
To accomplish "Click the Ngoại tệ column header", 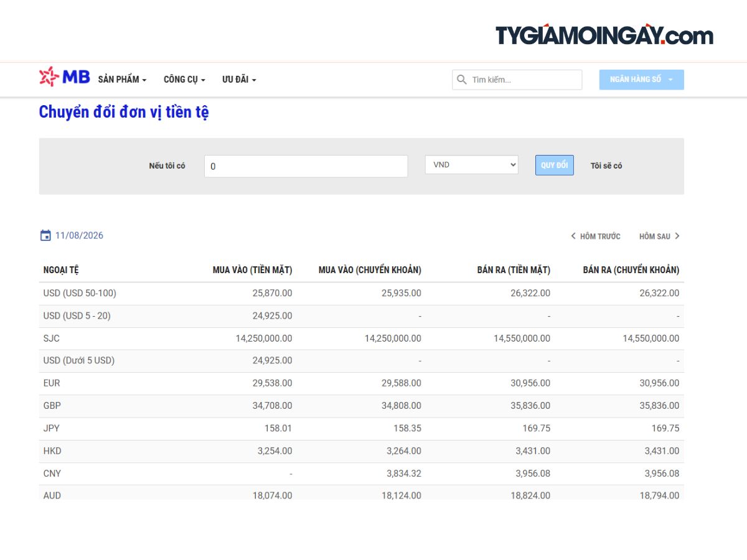I will coord(61,270).
